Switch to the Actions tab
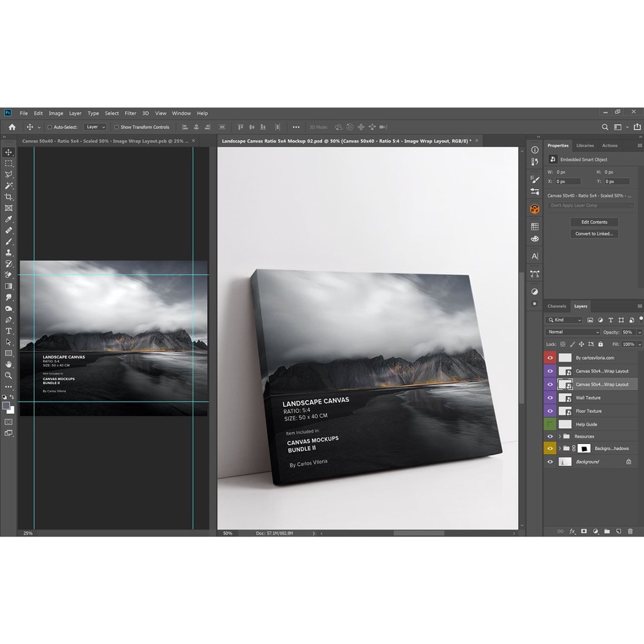Image resolution: width=644 pixels, height=644 pixels. pyautogui.click(x=609, y=145)
